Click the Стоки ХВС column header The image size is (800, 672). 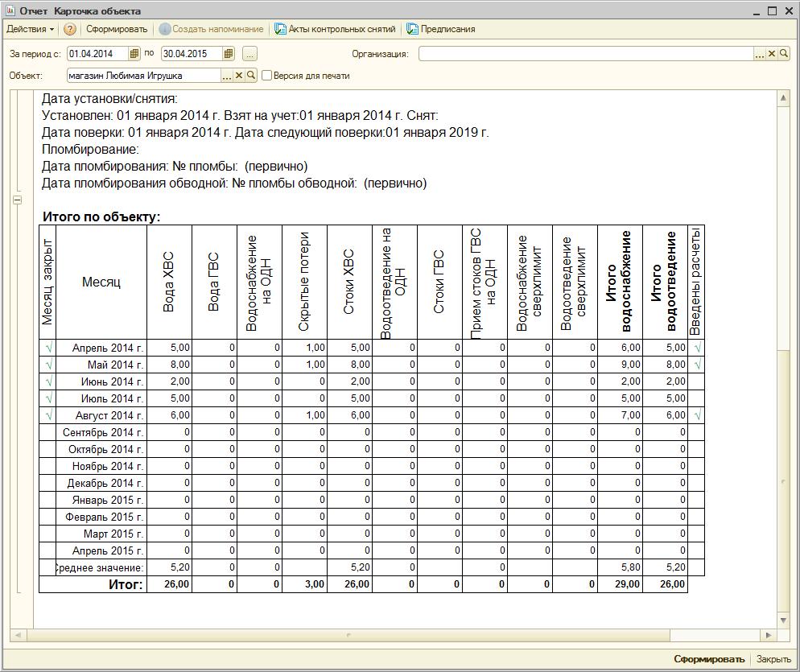349,282
